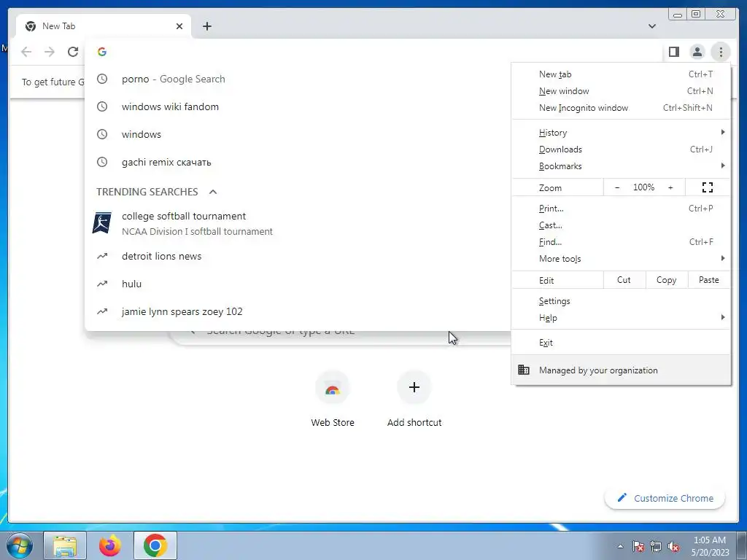Choose New tab from the Chrome menu
Image resolution: width=747 pixels, height=560 pixels.
[x=622, y=74]
